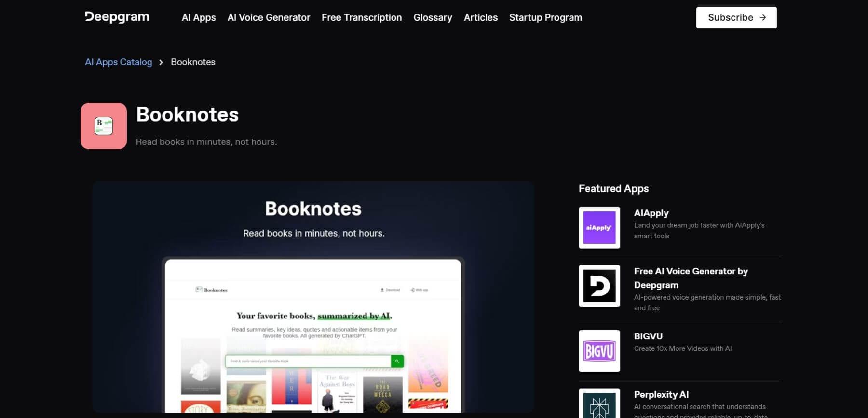Open the BIGVU featured app title
This screenshot has height=418, width=868.
pyautogui.click(x=648, y=336)
